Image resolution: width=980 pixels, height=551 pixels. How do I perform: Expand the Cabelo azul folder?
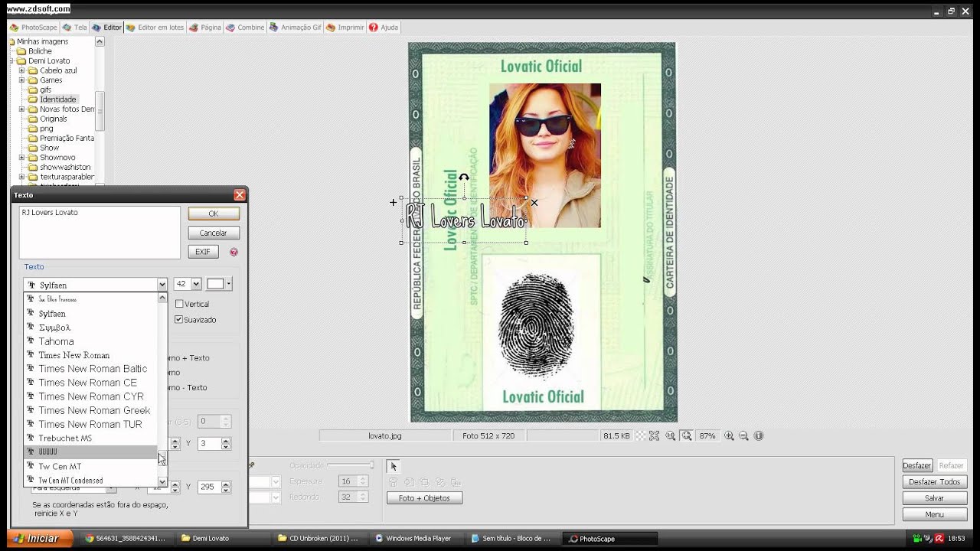[22, 70]
